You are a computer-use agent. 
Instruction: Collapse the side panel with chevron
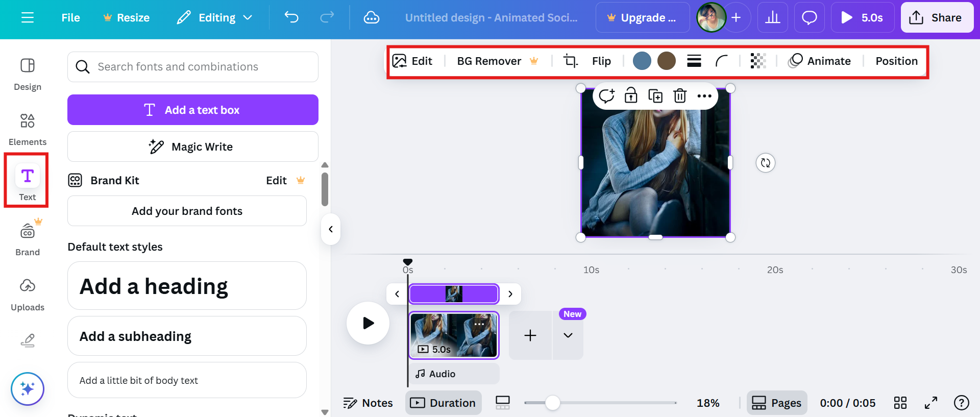point(331,229)
